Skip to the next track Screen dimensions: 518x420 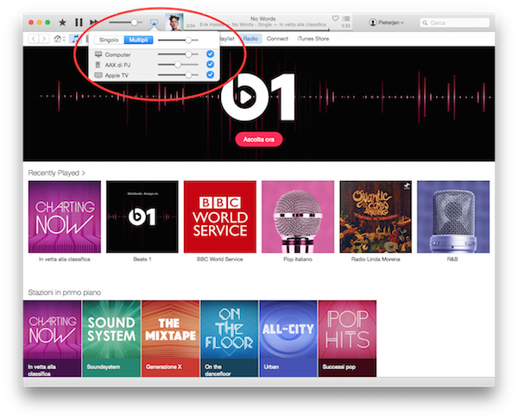pos(93,22)
